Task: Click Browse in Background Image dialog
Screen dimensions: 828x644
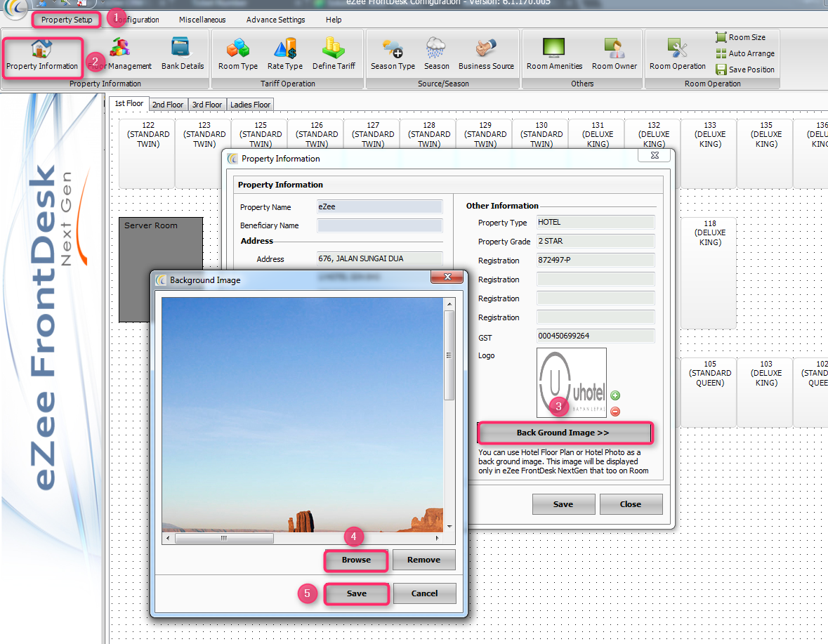Action: [x=356, y=560]
